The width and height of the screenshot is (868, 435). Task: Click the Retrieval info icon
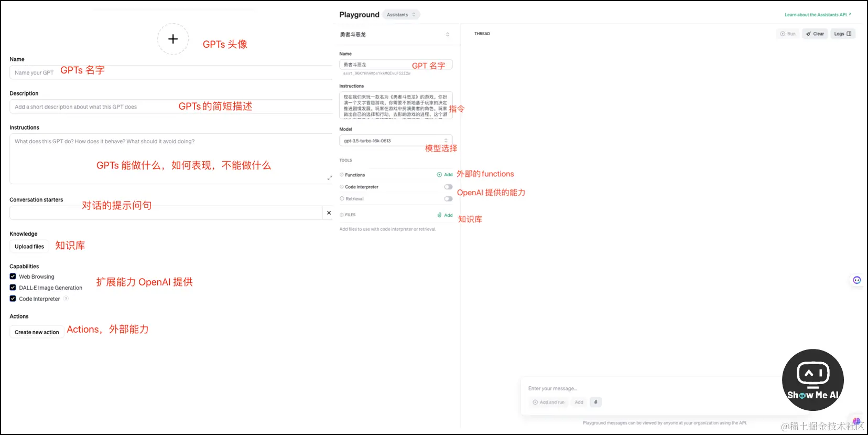point(342,199)
